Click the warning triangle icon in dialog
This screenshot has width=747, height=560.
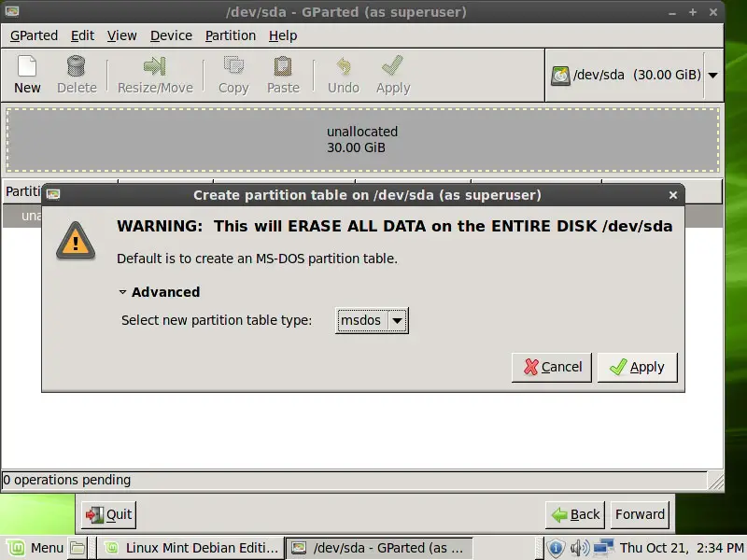pos(76,241)
